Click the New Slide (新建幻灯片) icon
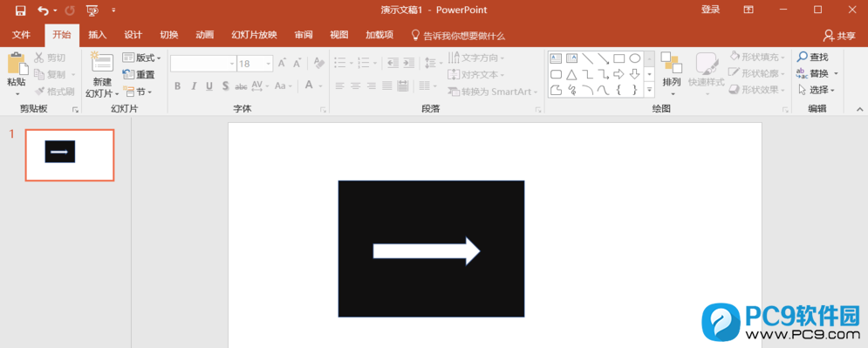868x348 pixels. point(102,63)
